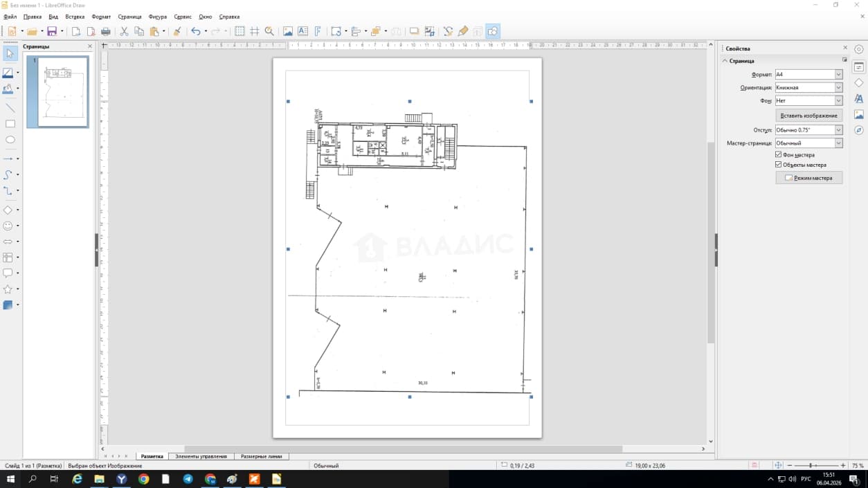Open the Zoom & Pan magnifier tool
The height and width of the screenshot is (488, 868).
[x=269, y=31]
